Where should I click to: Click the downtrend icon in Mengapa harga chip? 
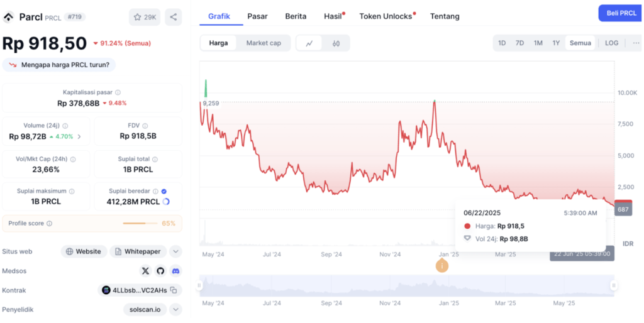(x=13, y=65)
